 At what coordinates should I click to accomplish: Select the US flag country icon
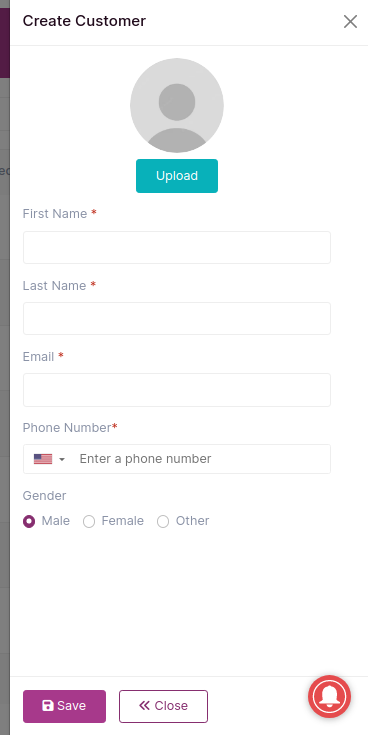pos(43,459)
